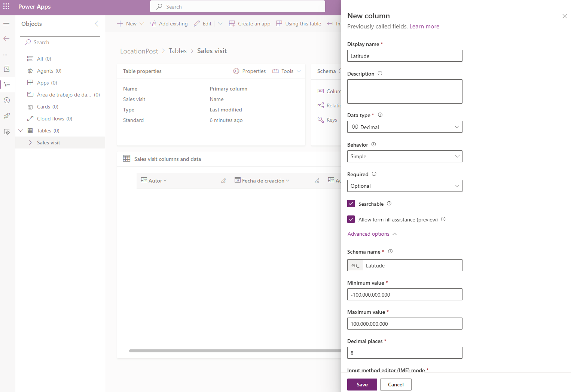
Task: Open the Power Apps app launcher waffle icon
Action: (x=6, y=6)
